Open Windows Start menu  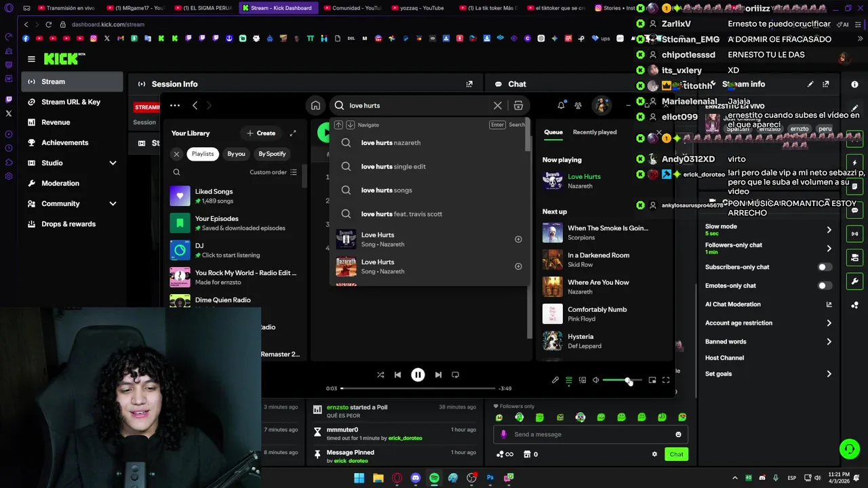click(x=359, y=478)
